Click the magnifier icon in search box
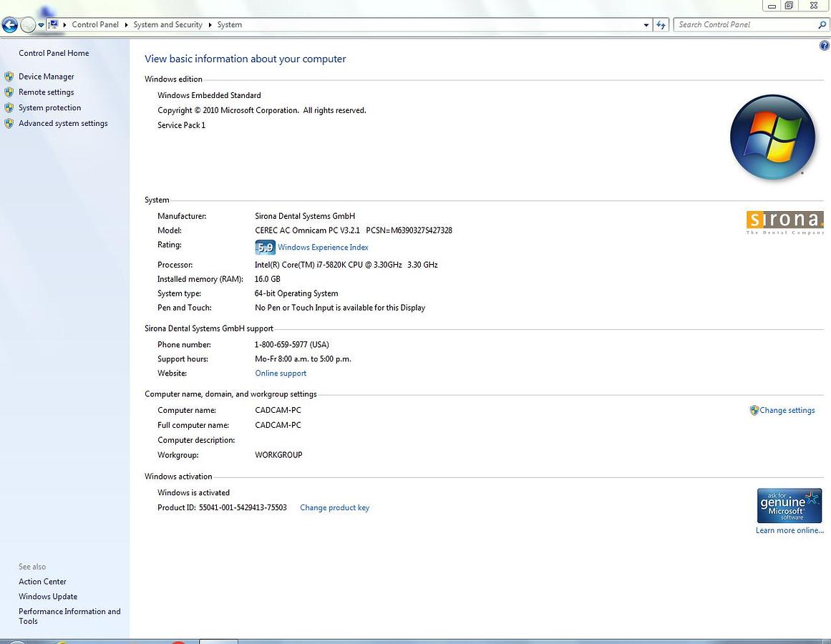 [822, 24]
